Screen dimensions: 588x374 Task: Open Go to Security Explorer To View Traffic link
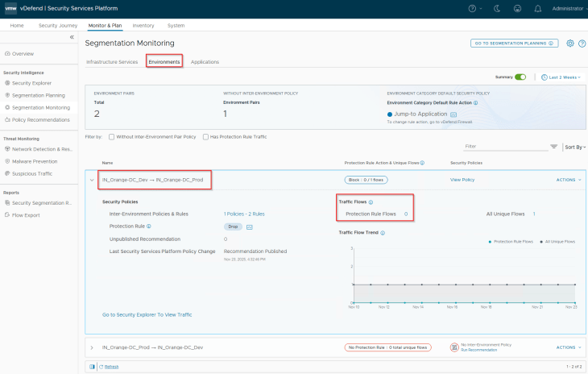[x=147, y=314]
